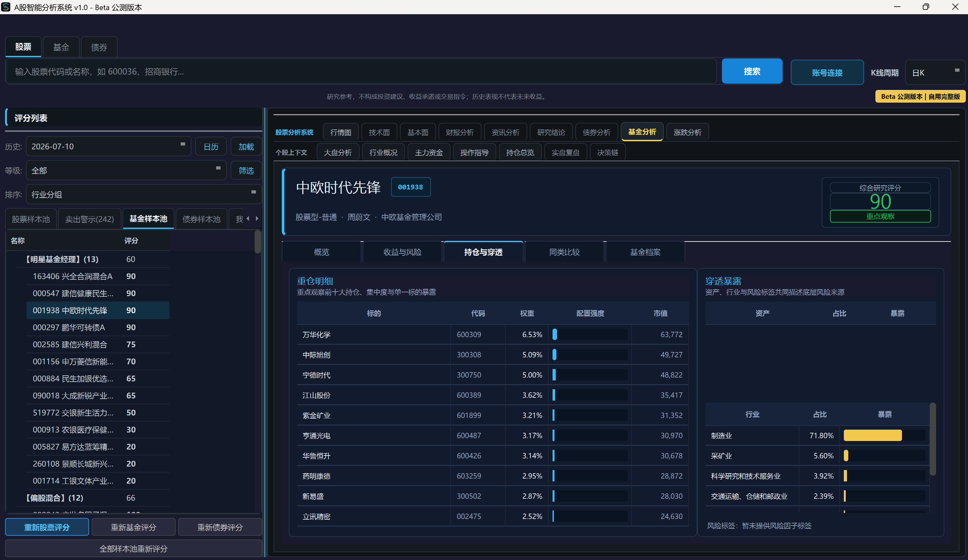Open the 实盘复盘 context tab

click(566, 152)
